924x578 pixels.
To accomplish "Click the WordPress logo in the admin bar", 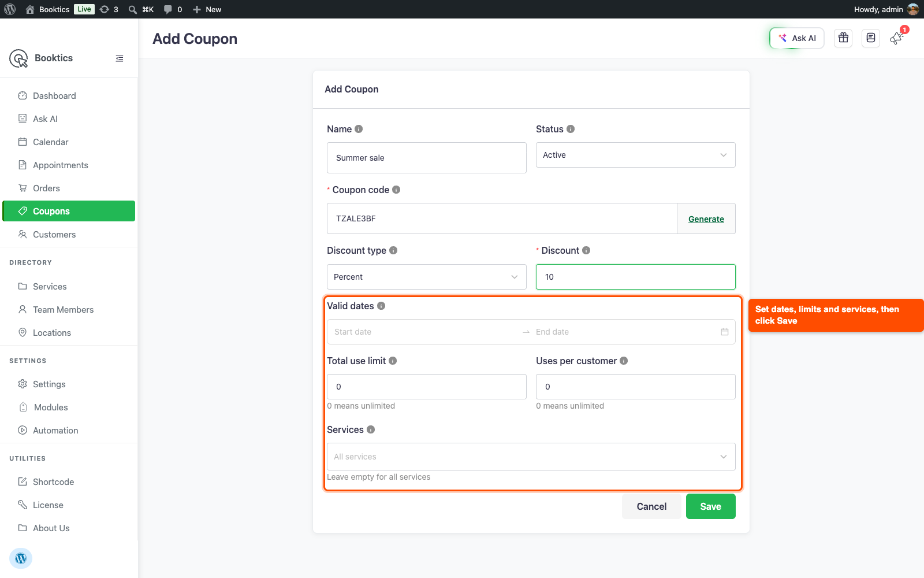I will point(10,9).
